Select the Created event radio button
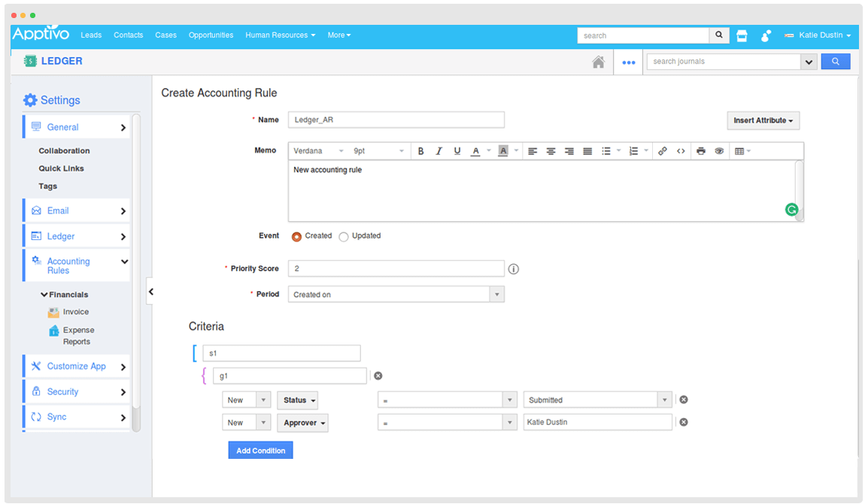865x504 pixels. pyautogui.click(x=297, y=236)
